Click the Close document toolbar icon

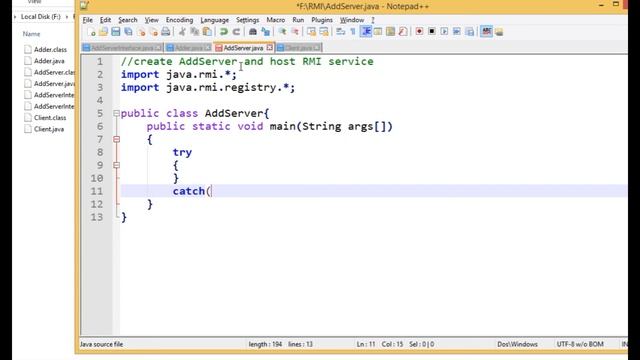point(141,32)
